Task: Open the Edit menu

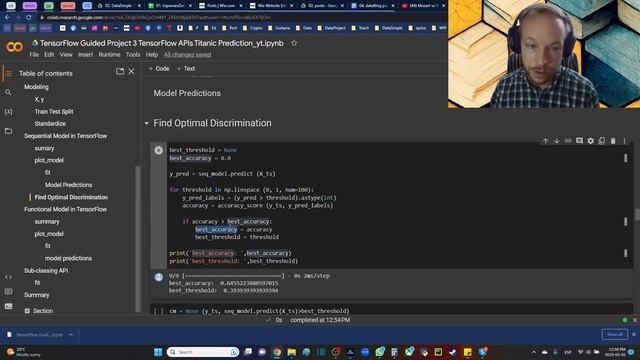Action: pos(49,55)
